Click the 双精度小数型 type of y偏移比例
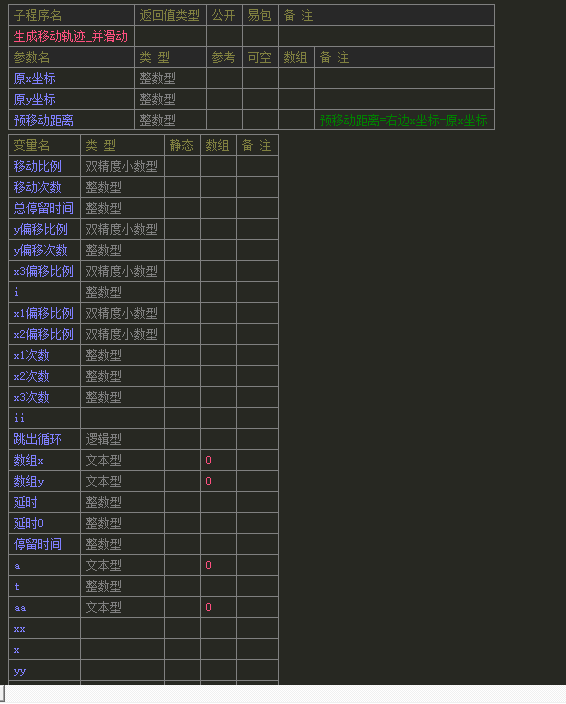 (x=122, y=229)
